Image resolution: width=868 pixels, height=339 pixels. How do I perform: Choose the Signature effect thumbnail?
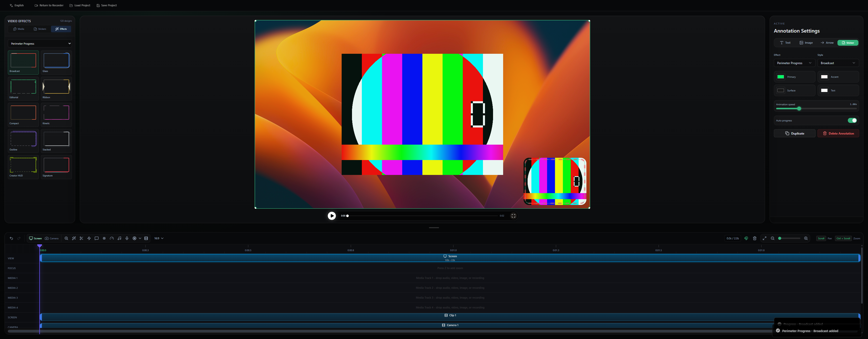[x=56, y=167]
